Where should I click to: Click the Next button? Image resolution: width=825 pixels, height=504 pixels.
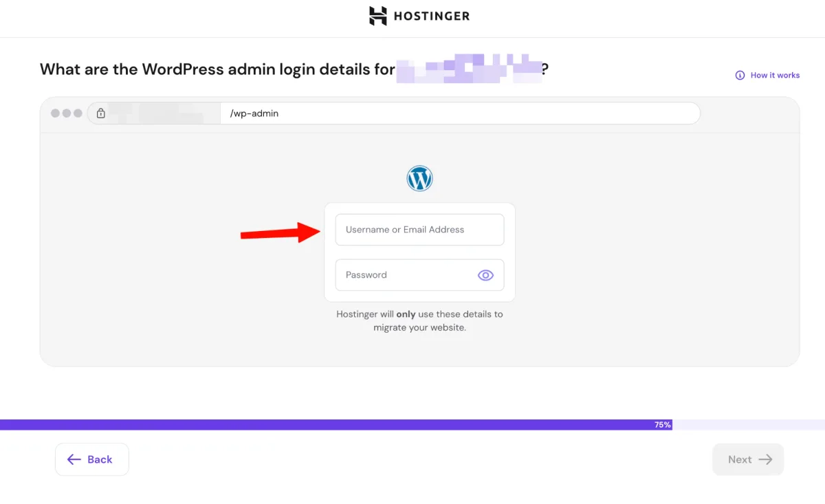[748, 459]
